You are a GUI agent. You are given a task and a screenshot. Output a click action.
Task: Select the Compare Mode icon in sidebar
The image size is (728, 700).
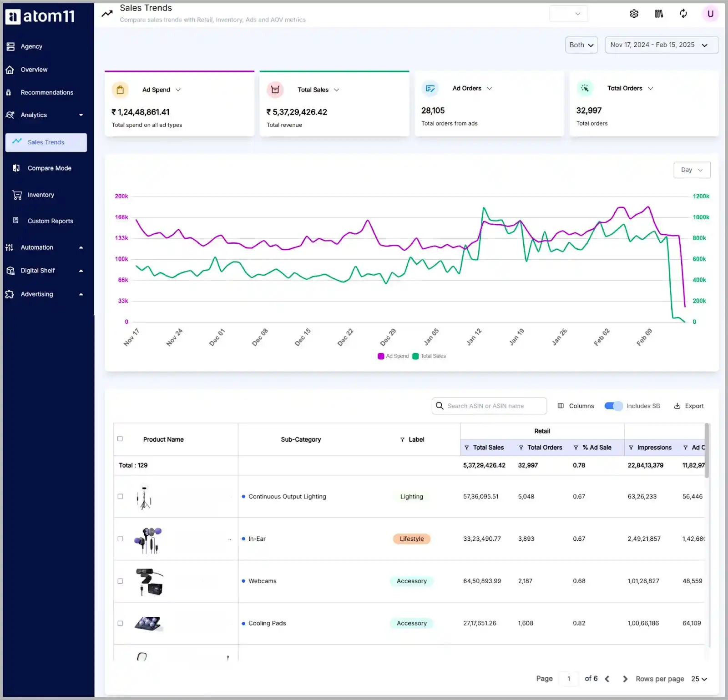(16, 168)
